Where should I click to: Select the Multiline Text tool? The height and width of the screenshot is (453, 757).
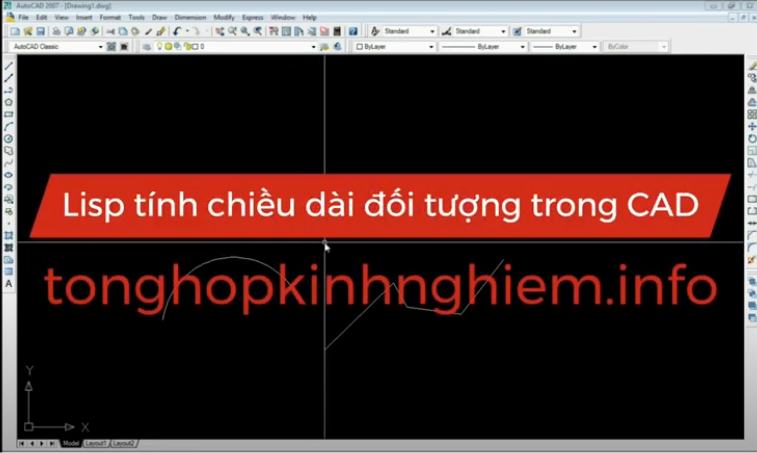(x=9, y=284)
